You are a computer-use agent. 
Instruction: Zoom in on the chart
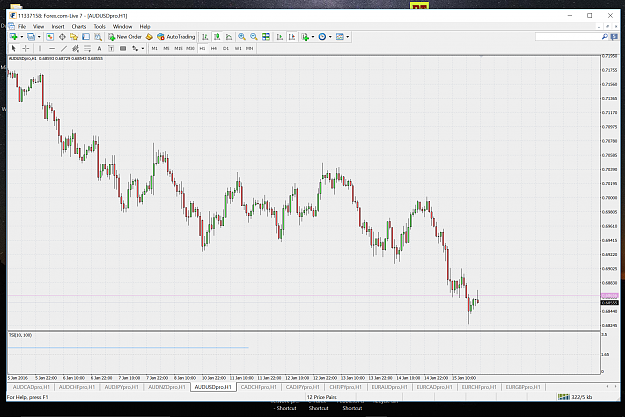pos(242,37)
